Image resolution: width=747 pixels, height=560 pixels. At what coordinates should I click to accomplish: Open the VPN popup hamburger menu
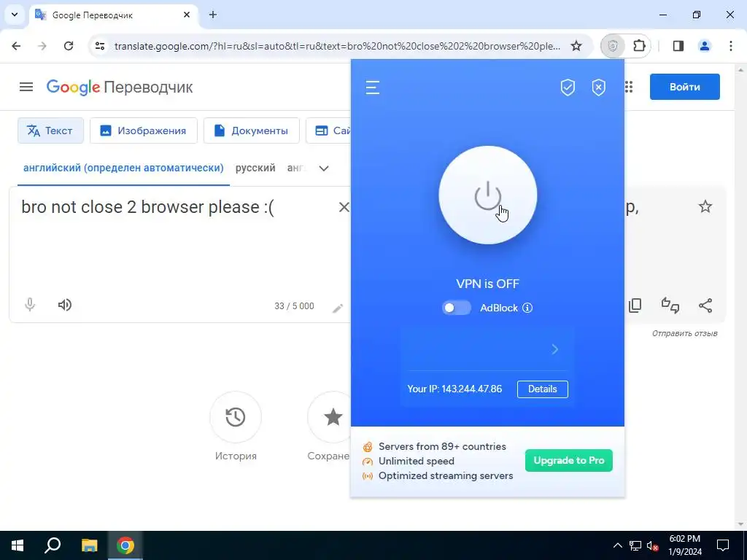tap(373, 87)
